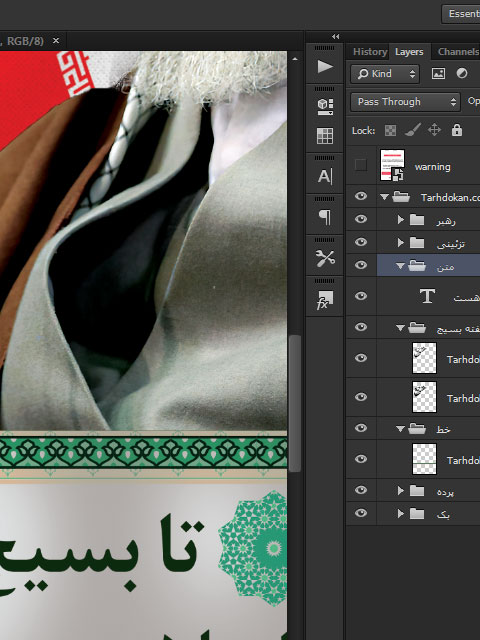Lock image pixels brush icon
This screenshot has height=640, width=480.
(413, 130)
